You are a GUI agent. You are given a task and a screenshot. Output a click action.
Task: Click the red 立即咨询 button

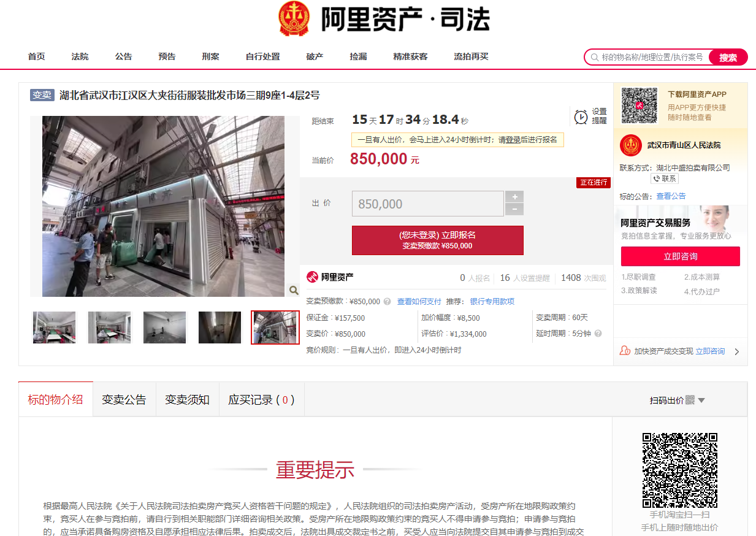tap(680, 256)
